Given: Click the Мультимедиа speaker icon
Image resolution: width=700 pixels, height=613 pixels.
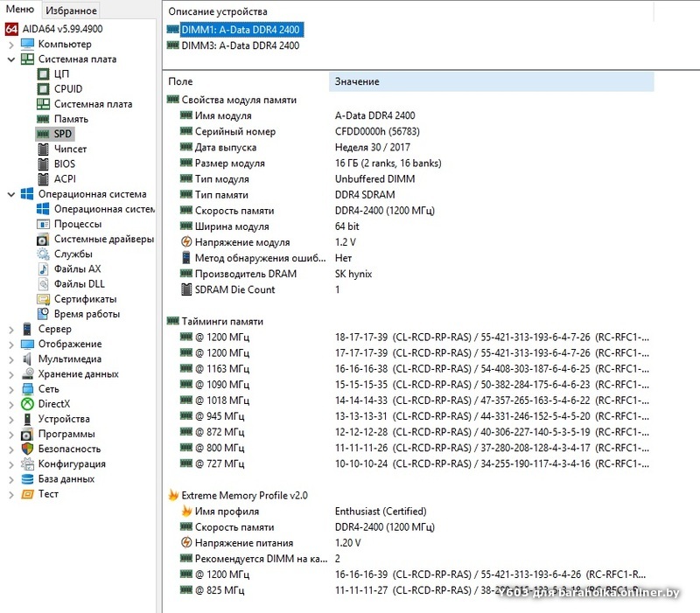Looking at the screenshot, I should (x=27, y=359).
